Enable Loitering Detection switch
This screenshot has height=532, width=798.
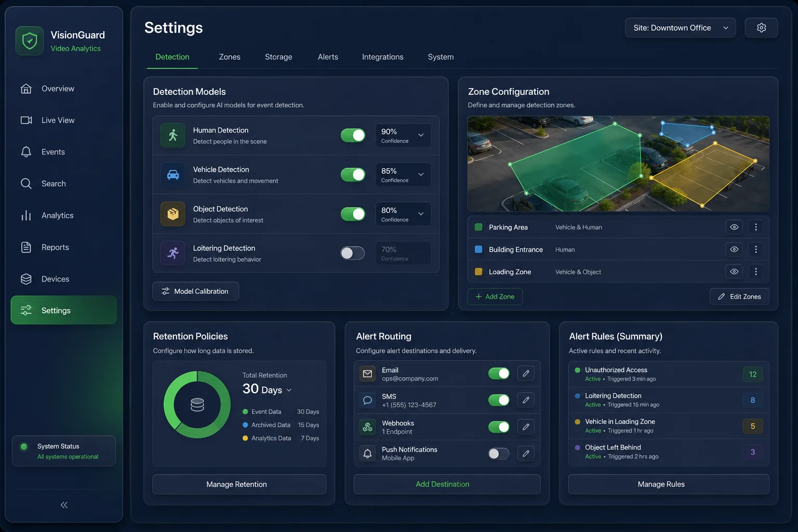click(353, 253)
